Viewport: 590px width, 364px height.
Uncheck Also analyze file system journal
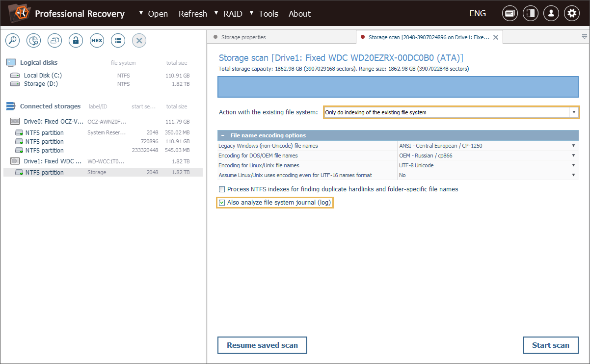[x=222, y=203]
